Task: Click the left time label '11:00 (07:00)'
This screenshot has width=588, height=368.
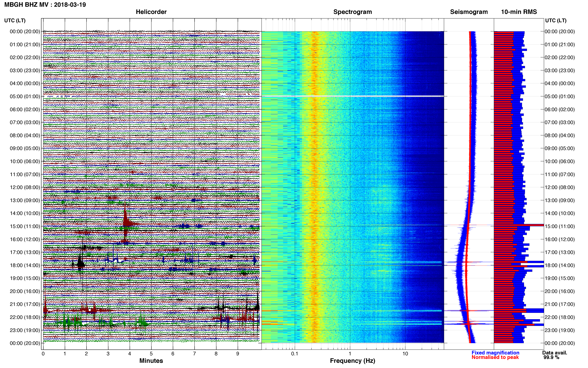Action: tap(25, 174)
